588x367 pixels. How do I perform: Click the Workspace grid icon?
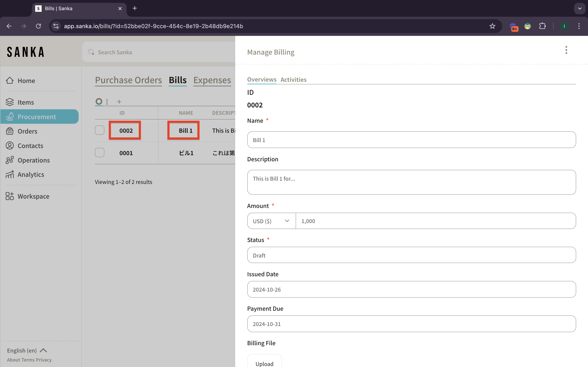[10, 196]
